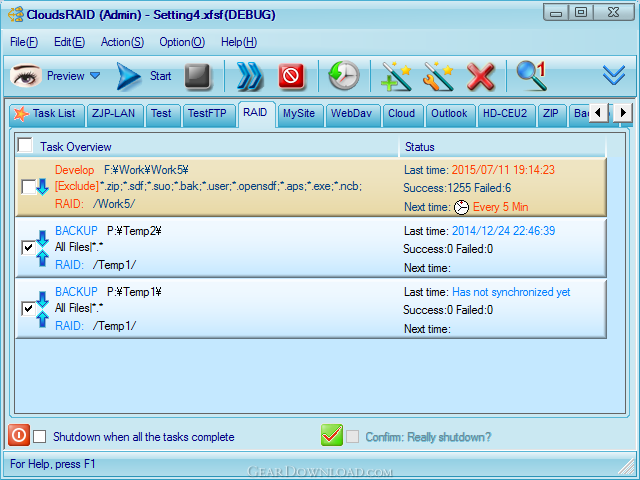Switch to the Outlook tab
Viewport: 640px width, 480px height.
coord(449,115)
